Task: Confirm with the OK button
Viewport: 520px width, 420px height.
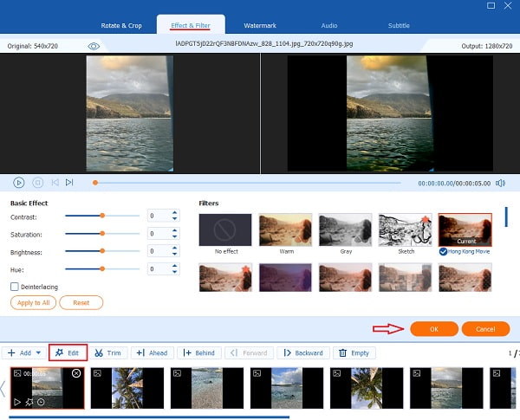Action: [434, 329]
